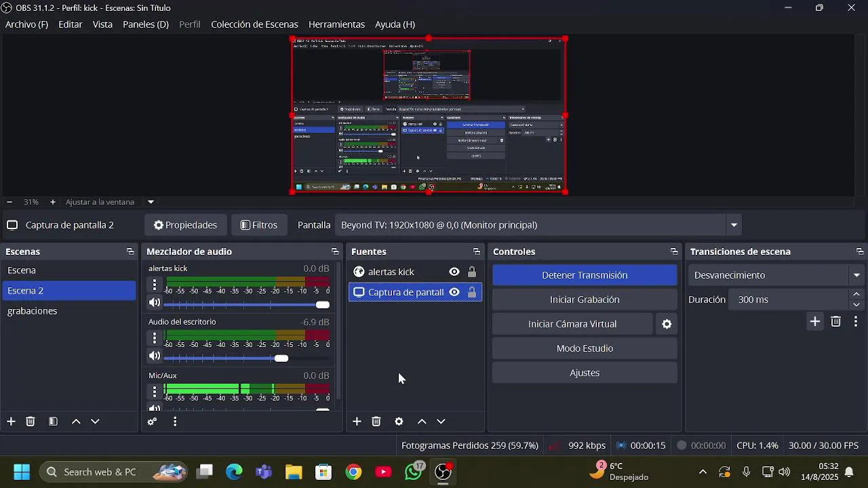
Task: Mute alertas kick audio channel
Action: point(155,302)
